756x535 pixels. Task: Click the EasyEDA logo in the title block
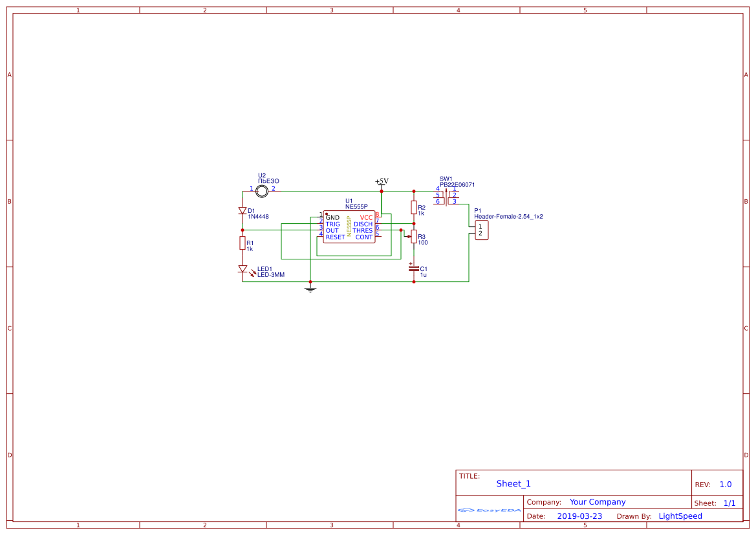click(488, 510)
